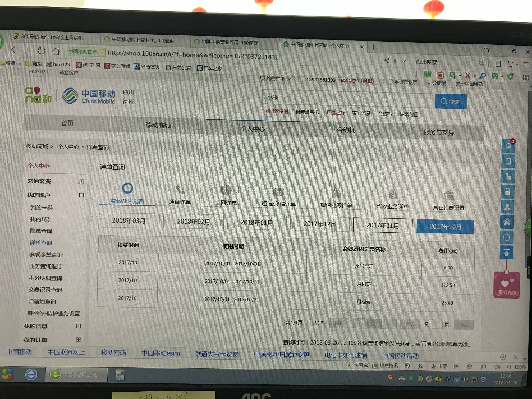Click the back-to-top arrow icon
Viewport: 532px width, 399px height.
click(x=507, y=253)
